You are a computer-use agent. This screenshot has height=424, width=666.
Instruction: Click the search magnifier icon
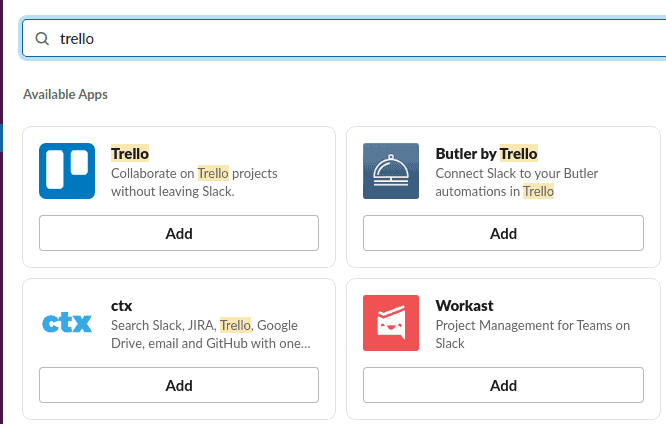(x=42, y=39)
